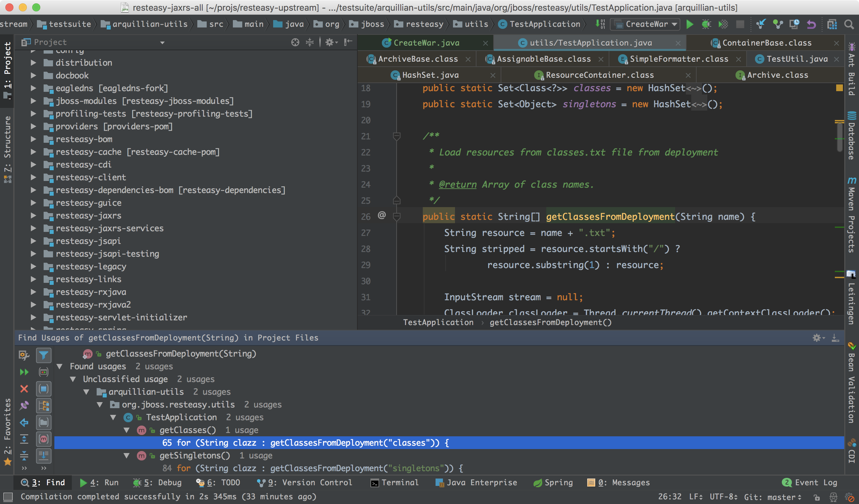Collapse the getSingletons() usage node
Screen dimensions: 859x504
(x=127, y=456)
